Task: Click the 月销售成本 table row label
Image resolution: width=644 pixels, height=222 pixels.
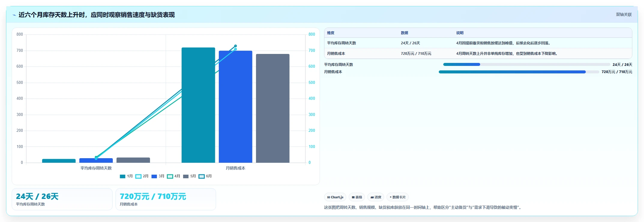Action: (x=336, y=54)
